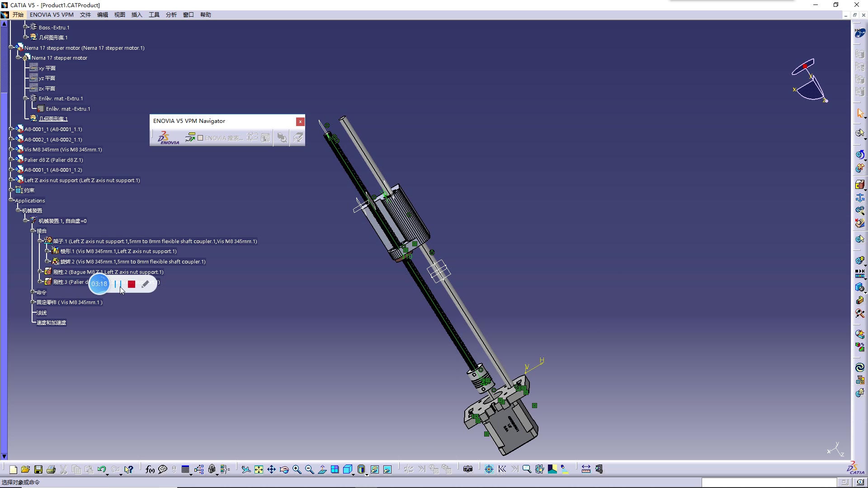
Task: Collapse the Applications tree node
Action: [11, 200]
